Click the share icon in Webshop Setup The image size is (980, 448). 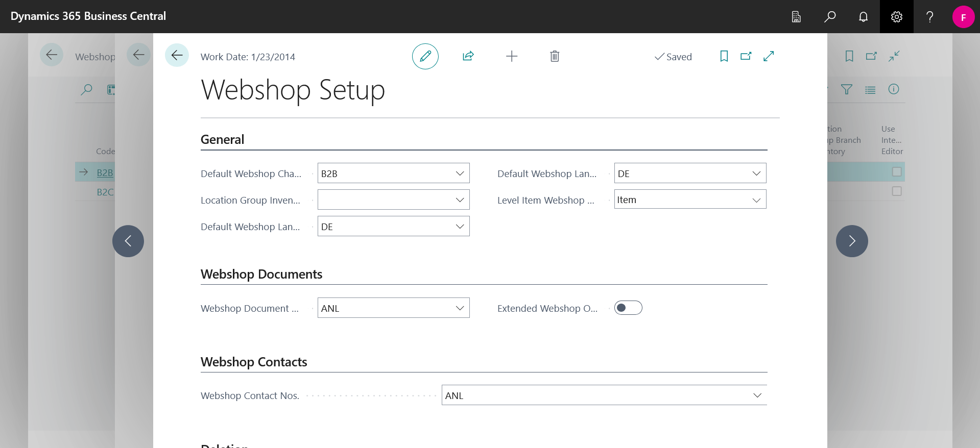(468, 56)
